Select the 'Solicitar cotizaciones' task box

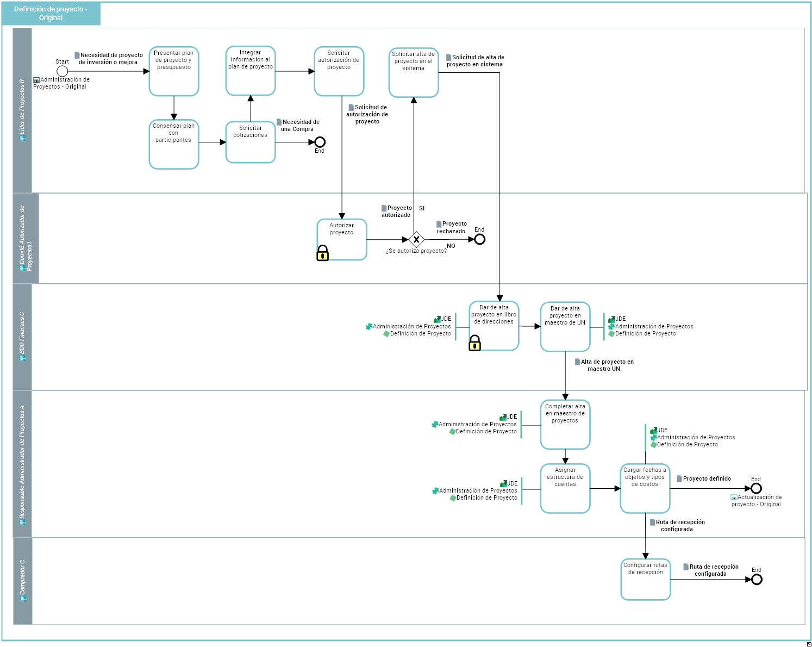[251, 142]
